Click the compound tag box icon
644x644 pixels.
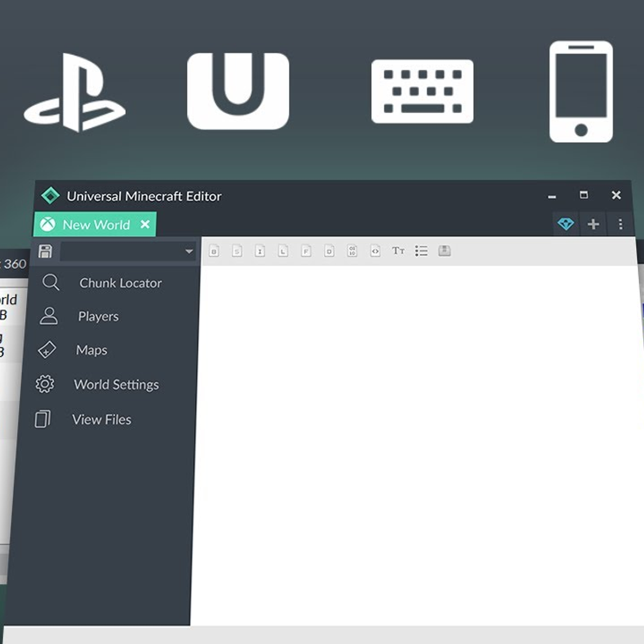pyautogui.click(x=444, y=251)
